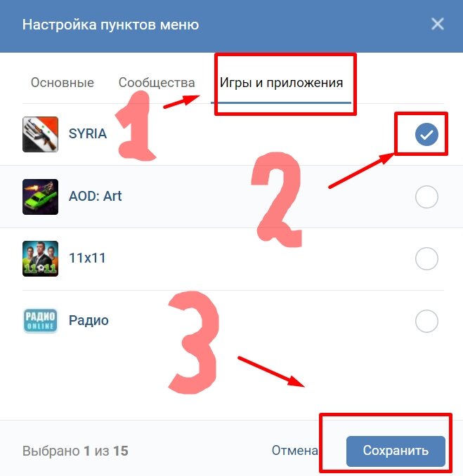
Task: Click the 11x11 name label
Action: 87,258
